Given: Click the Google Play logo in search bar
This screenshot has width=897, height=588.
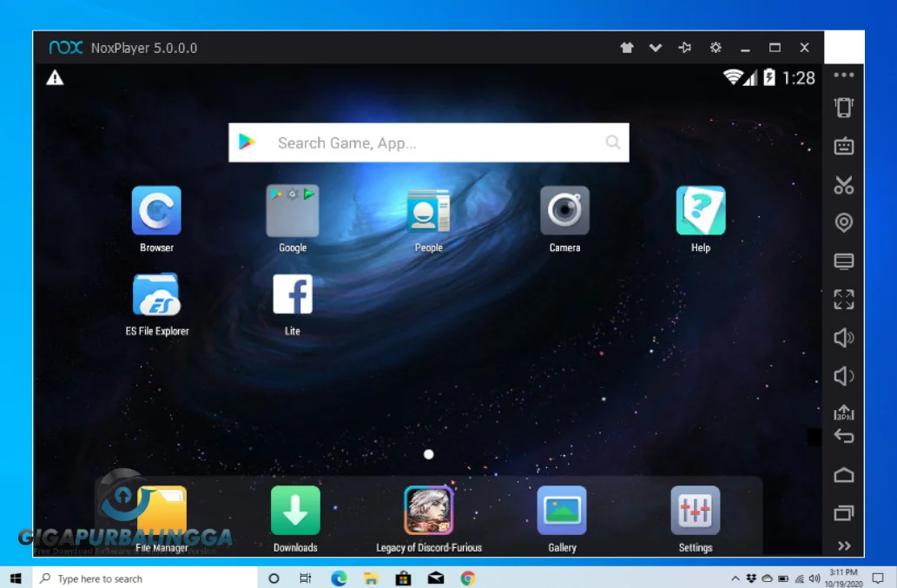Looking at the screenshot, I should tap(247, 142).
